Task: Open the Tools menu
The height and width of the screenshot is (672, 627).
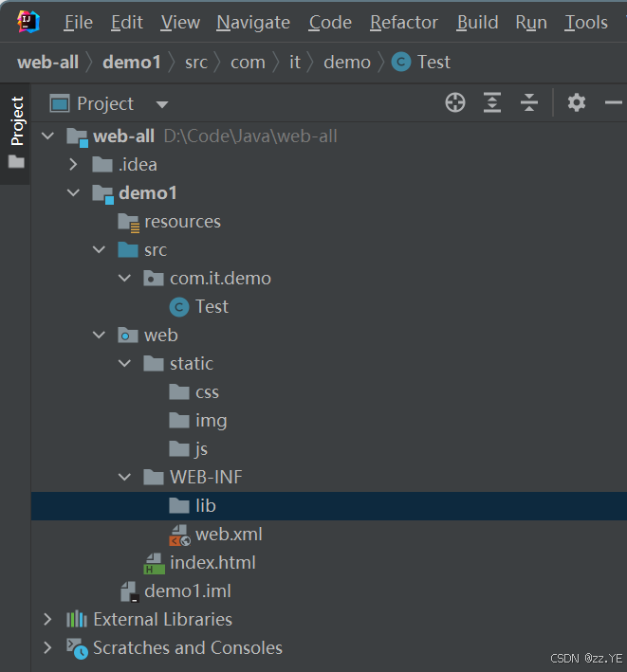Action: [x=586, y=23]
